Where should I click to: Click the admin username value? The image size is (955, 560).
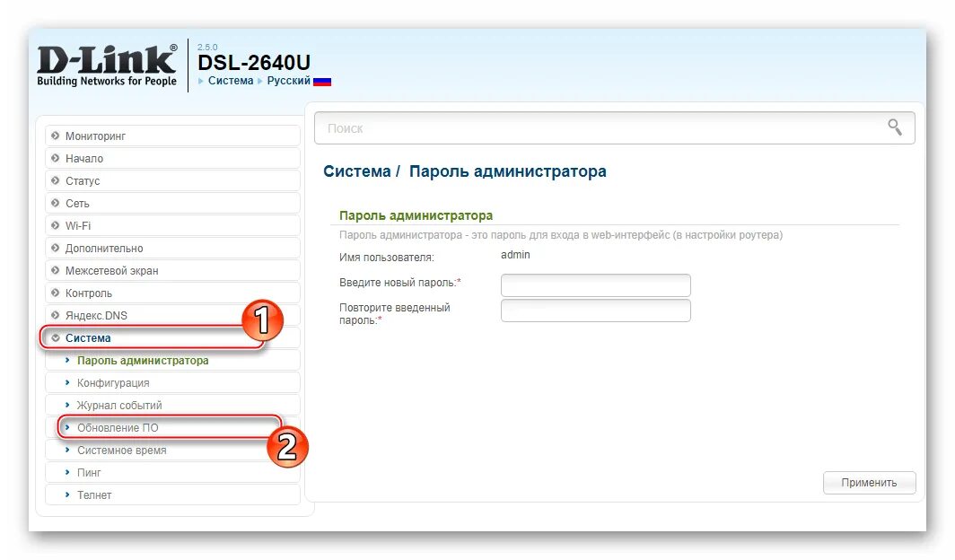[x=515, y=255]
